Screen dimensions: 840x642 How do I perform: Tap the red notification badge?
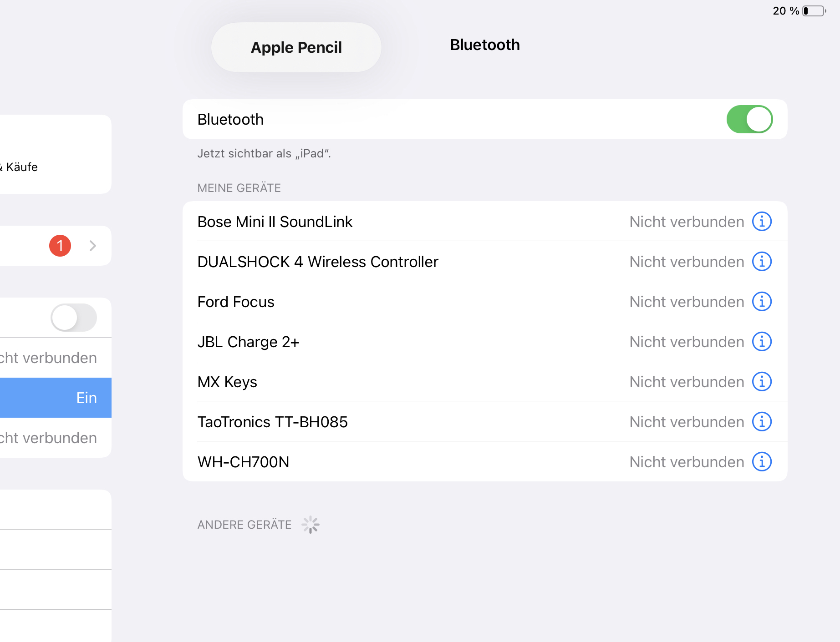(60, 246)
